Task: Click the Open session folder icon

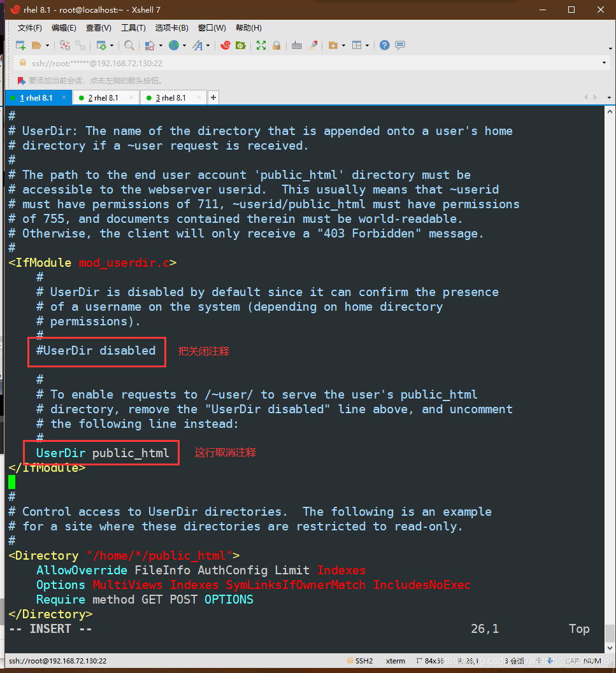Action: pos(36,45)
